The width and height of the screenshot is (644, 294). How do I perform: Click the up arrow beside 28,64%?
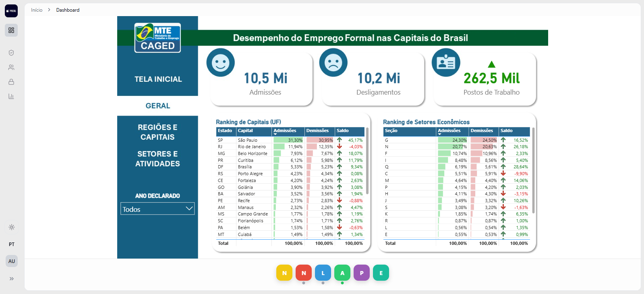coord(503,167)
